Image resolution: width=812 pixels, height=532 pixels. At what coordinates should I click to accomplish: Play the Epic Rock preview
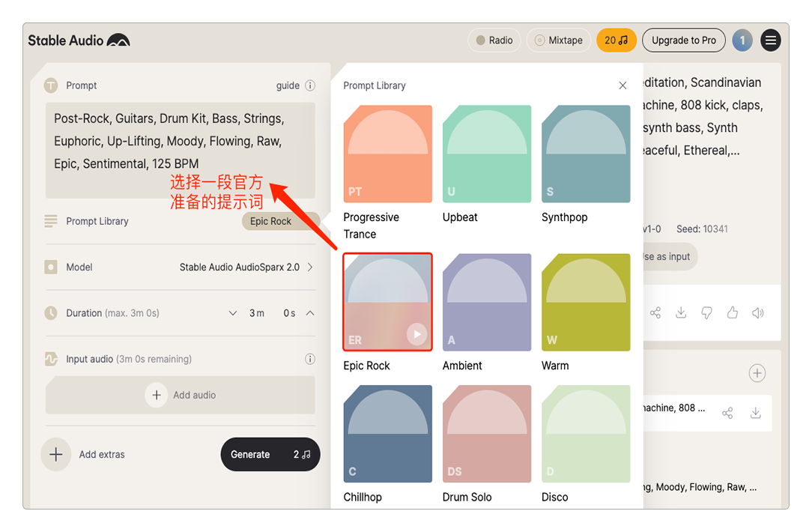pos(417,334)
